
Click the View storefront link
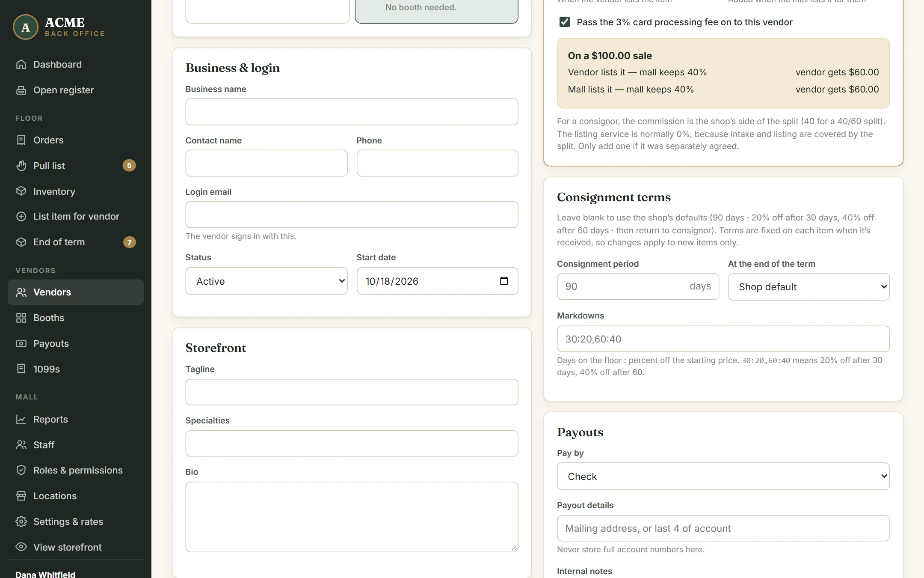point(76,547)
